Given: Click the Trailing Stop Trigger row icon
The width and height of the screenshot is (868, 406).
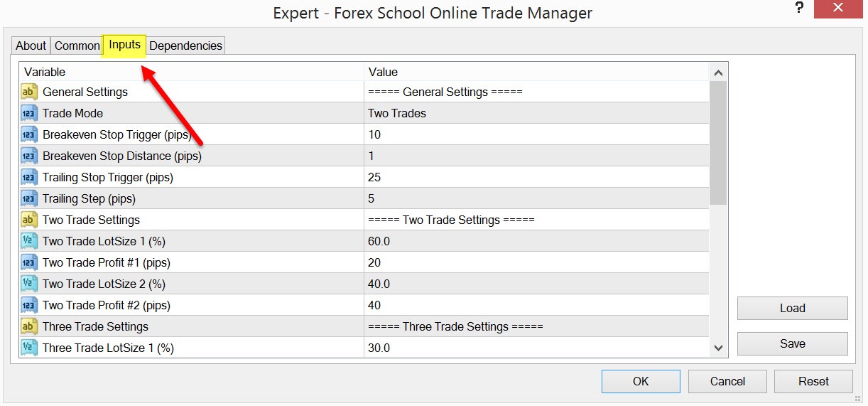Looking at the screenshot, I should (x=29, y=177).
